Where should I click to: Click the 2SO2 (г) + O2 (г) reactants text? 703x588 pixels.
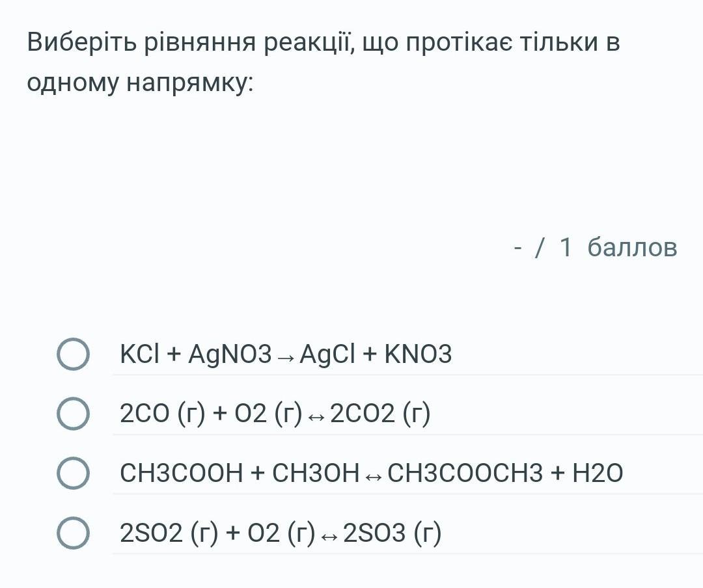(217, 533)
